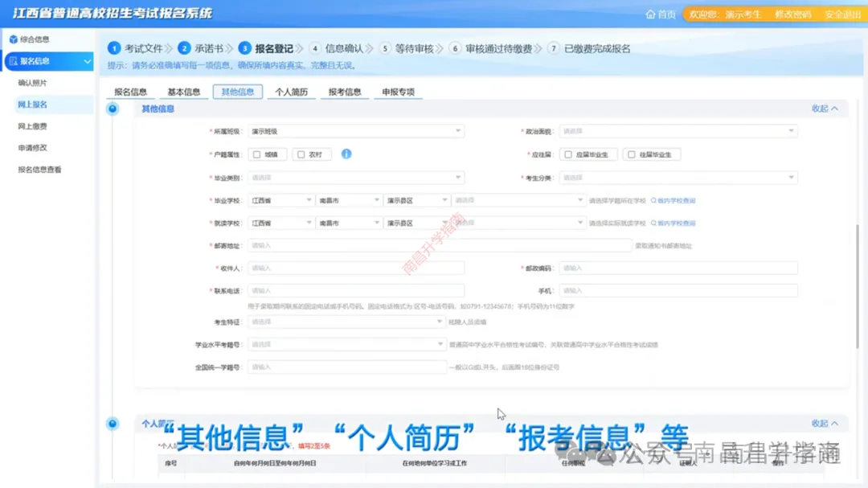Click the 邮寄地址 input field
This screenshot has height=488, width=868.
click(440, 245)
